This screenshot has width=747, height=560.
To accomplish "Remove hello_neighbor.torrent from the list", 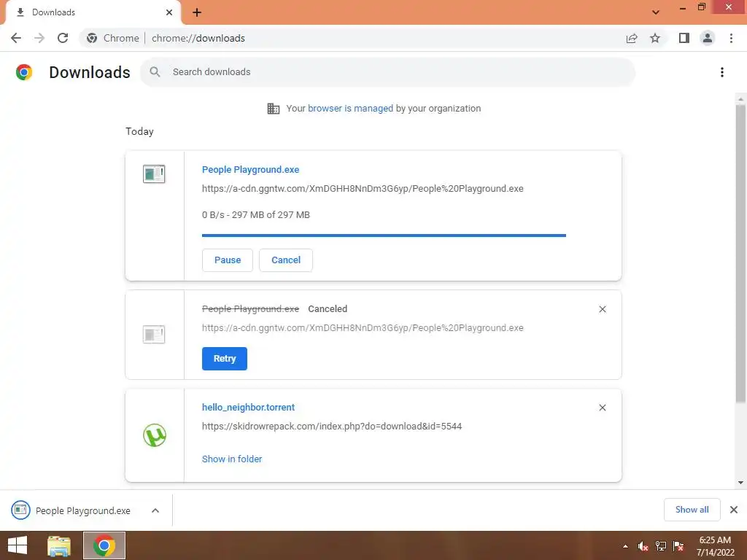I will click(602, 408).
